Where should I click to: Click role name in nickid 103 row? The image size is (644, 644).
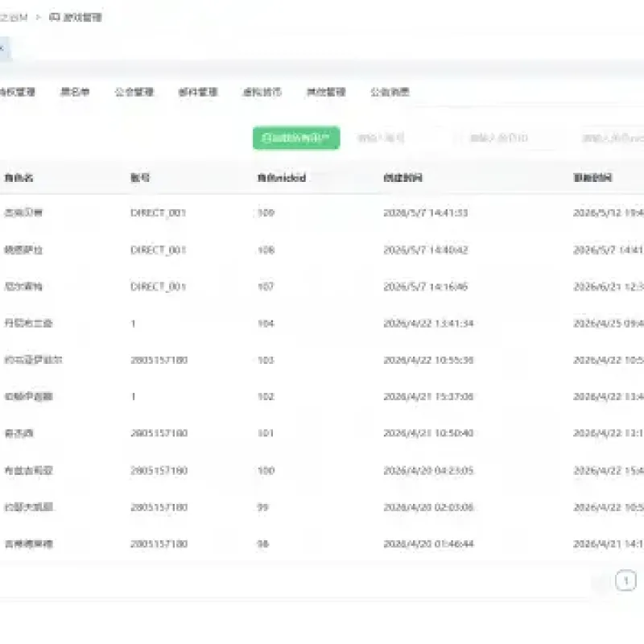[33, 360]
